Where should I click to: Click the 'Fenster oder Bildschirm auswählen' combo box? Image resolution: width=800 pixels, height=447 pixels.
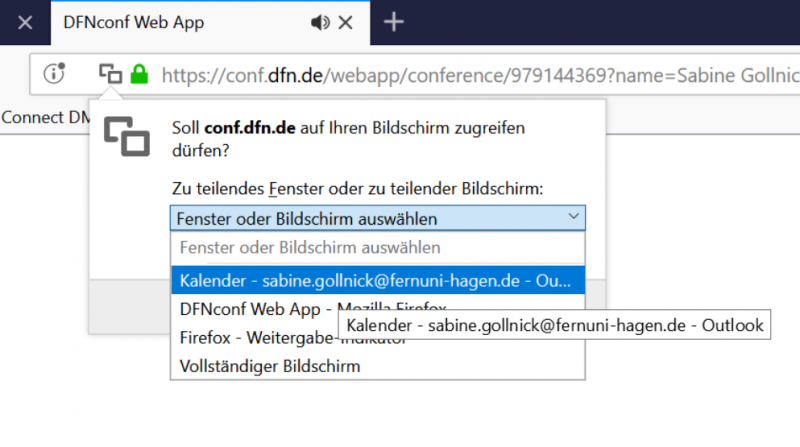[x=378, y=218]
